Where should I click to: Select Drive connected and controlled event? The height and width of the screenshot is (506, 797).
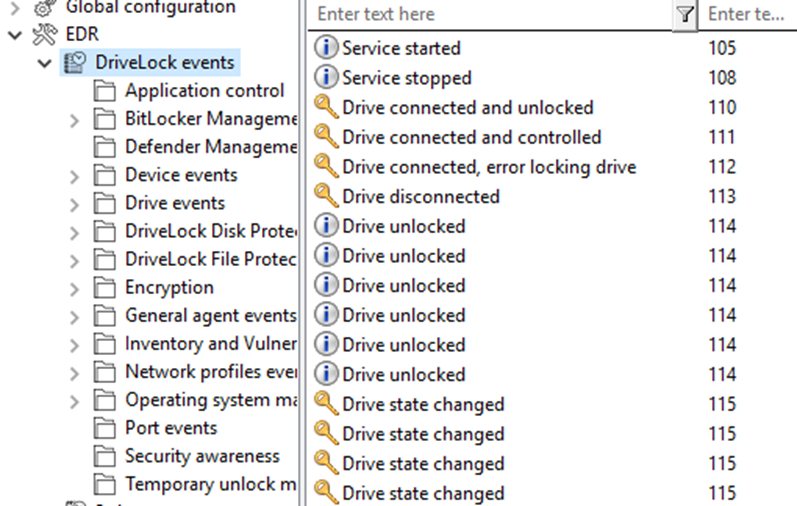coord(552,137)
